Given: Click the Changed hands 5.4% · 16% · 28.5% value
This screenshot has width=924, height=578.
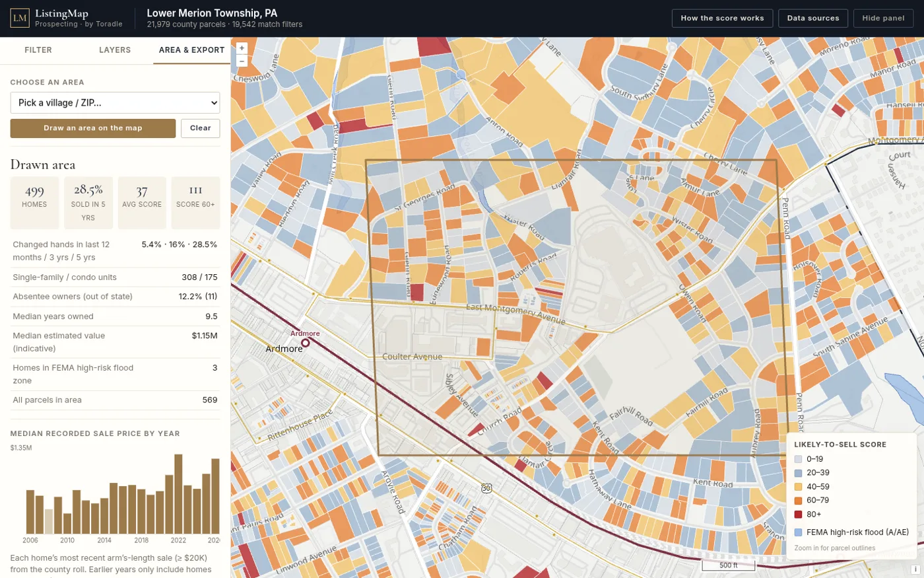Looking at the screenshot, I should pyautogui.click(x=180, y=244).
